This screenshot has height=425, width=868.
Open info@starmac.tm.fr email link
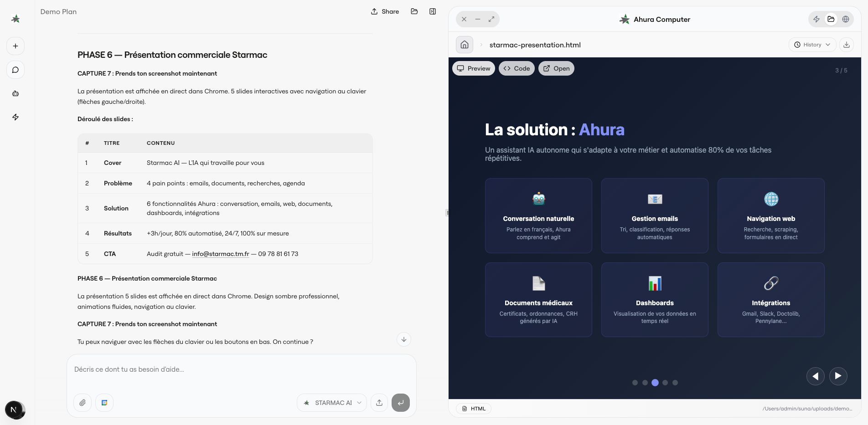pyautogui.click(x=221, y=254)
